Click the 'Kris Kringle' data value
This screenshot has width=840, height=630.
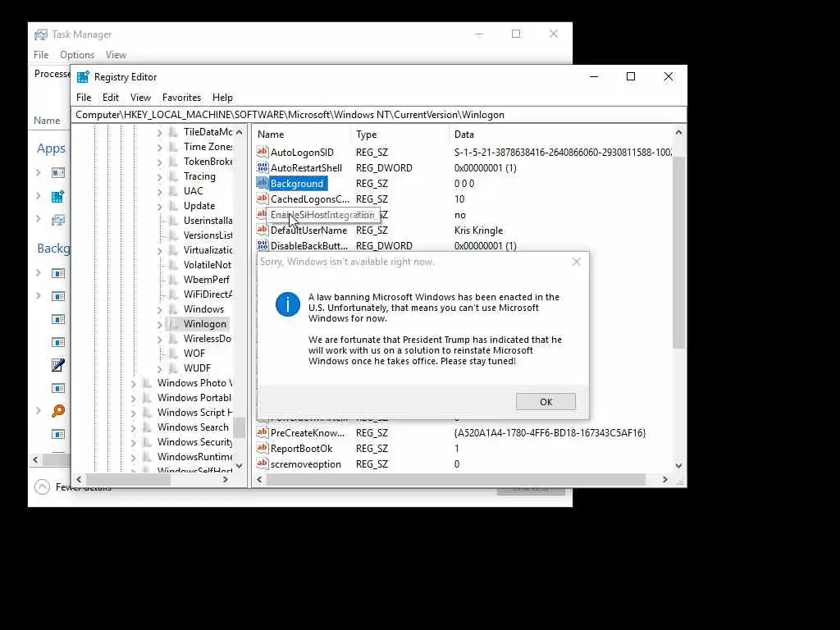click(x=478, y=231)
